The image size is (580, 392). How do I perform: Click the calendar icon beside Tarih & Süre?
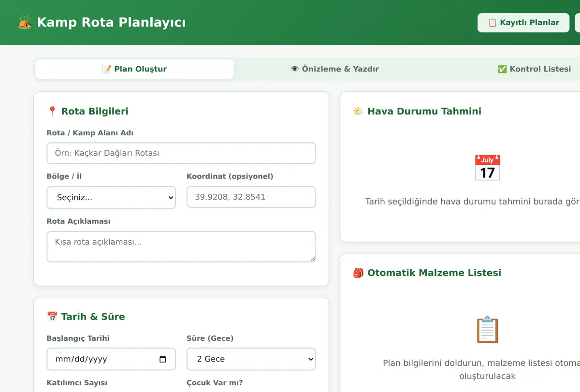(x=52, y=317)
